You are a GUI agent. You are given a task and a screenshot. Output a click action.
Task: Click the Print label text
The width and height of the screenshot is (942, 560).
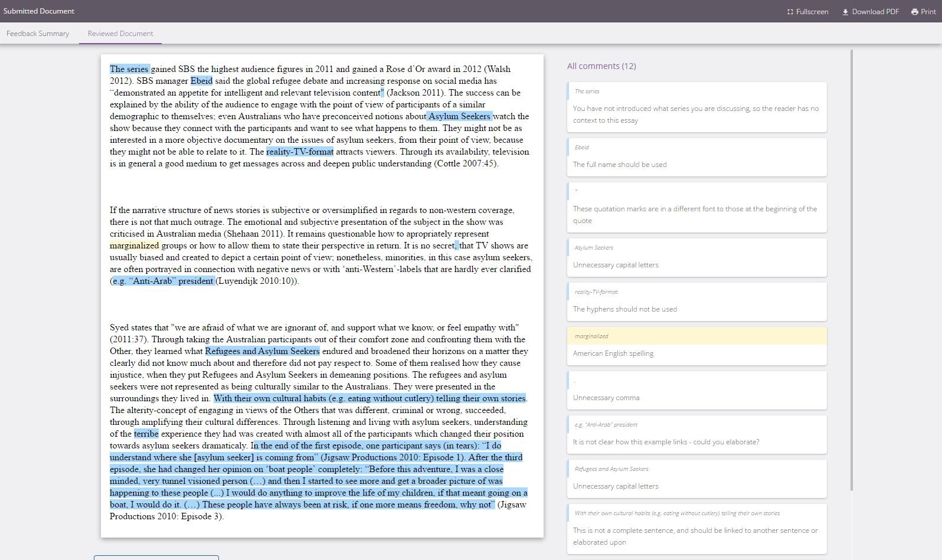928,12
